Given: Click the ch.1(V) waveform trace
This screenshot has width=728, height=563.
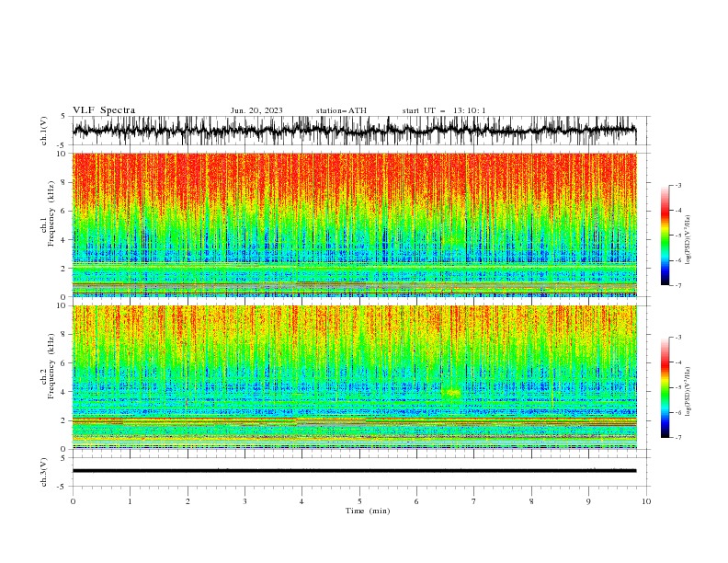Looking at the screenshot, I should (354, 131).
